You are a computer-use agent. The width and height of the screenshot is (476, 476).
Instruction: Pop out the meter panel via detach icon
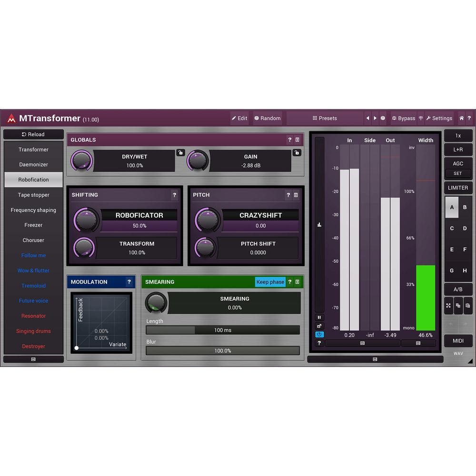(319, 327)
